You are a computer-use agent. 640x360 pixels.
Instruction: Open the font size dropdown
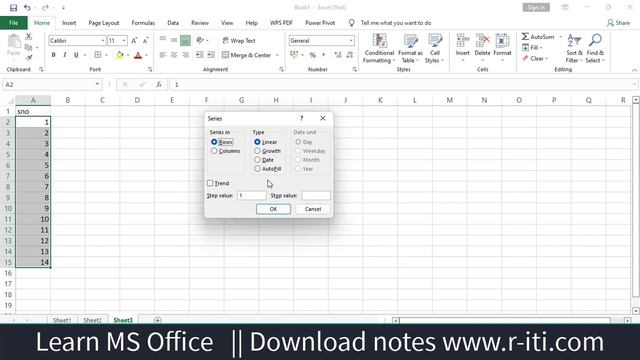124,40
